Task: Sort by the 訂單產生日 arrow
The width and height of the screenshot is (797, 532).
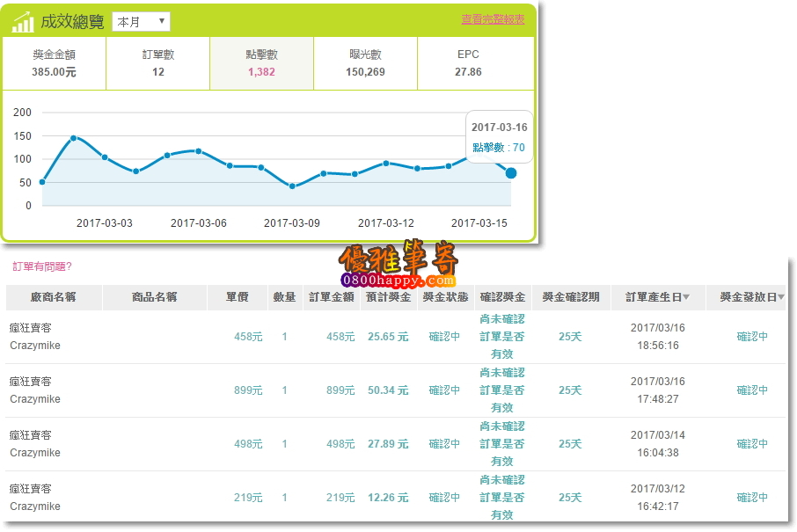Action: [x=686, y=297]
